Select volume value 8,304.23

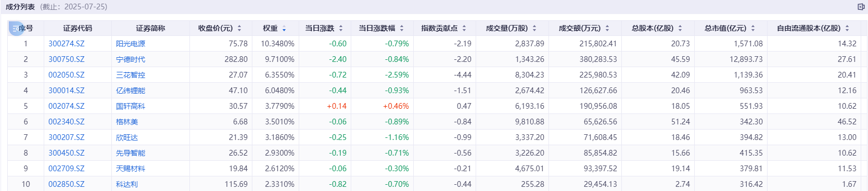[x=530, y=75]
